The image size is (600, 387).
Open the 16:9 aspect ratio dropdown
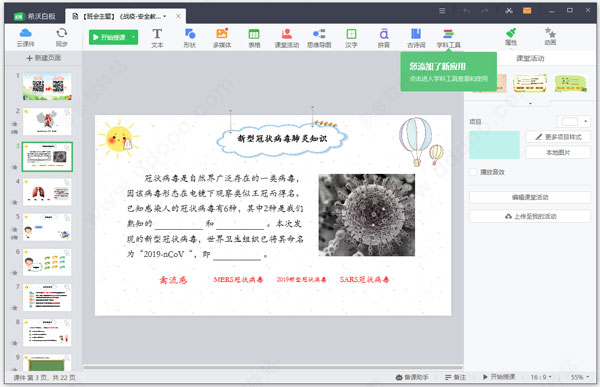(x=541, y=377)
